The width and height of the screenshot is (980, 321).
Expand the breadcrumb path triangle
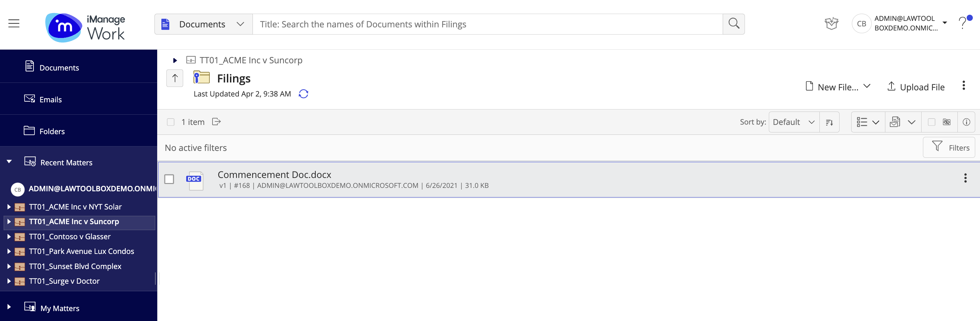click(175, 60)
